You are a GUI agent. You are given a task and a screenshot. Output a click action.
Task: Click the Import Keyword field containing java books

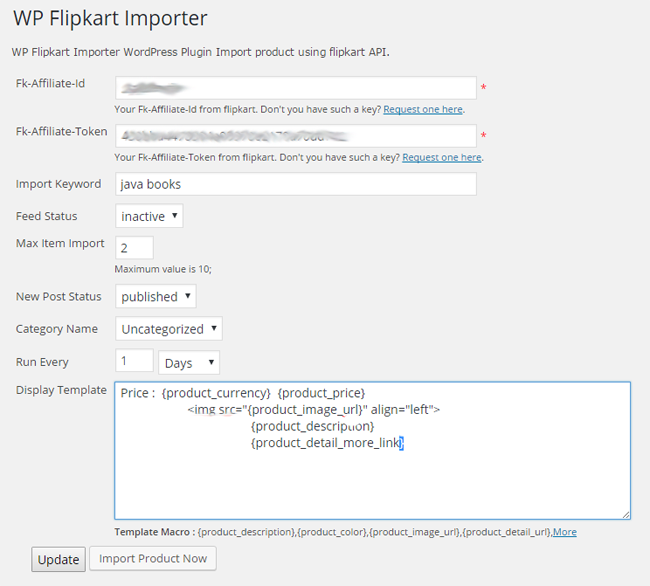(295, 184)
